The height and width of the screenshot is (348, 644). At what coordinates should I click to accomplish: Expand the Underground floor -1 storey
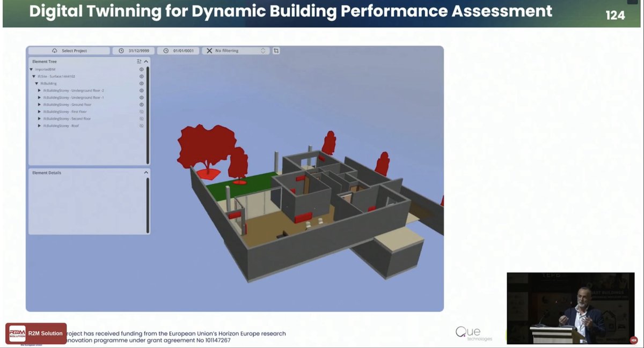(39, 97)
